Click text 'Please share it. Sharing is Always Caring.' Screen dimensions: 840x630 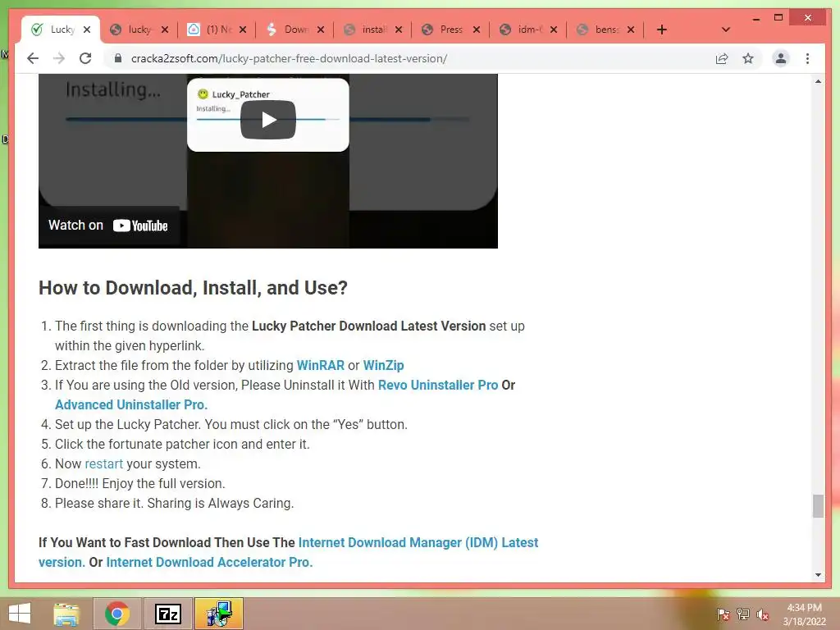174,504
